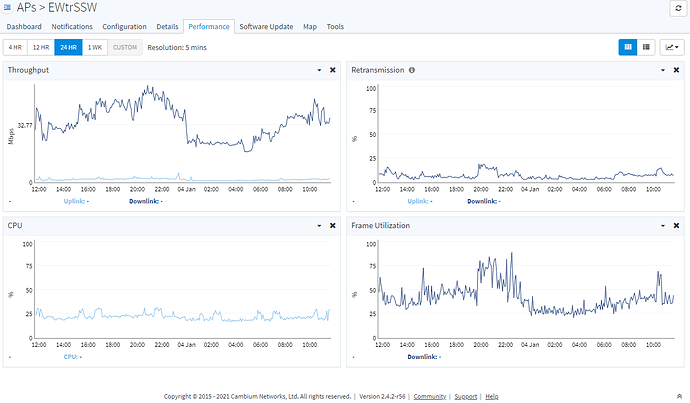Viewport: 690px width, 403px height.
Task: Close the Throughput panel
Action: [333, 70]
